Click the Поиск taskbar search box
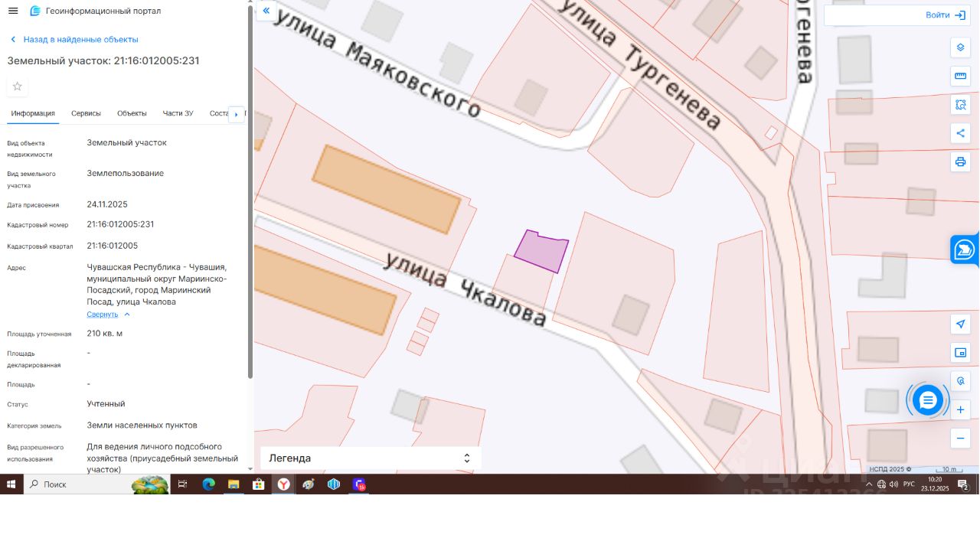 tap(96, 484)
